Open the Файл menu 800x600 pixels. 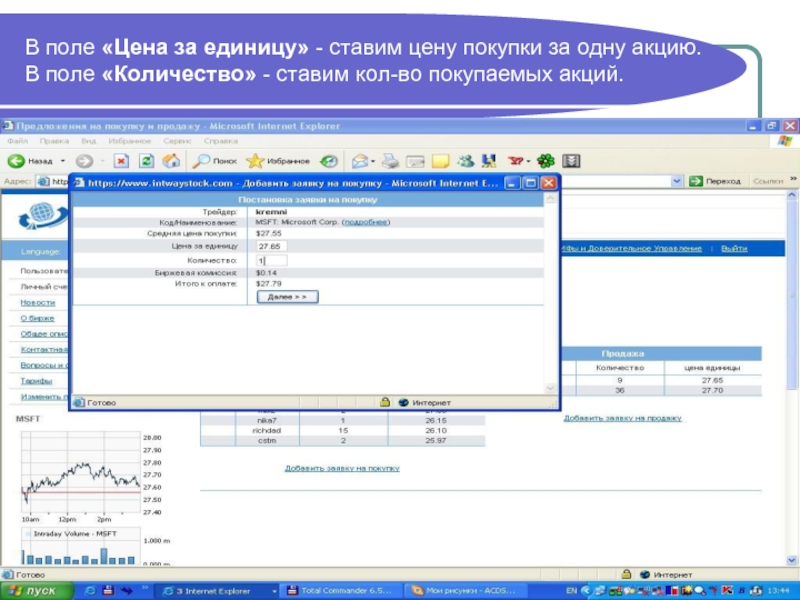(17, 142)
